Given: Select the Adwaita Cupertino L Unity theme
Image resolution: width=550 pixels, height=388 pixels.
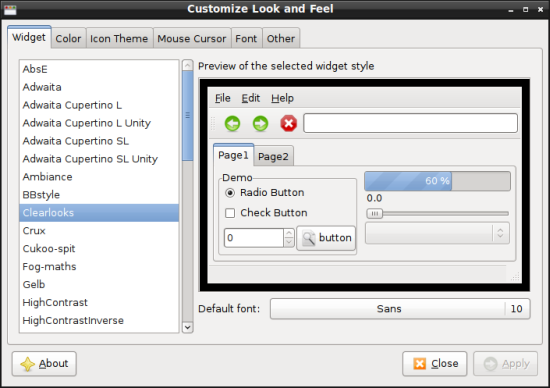Looking at the screenshot, I should (x=99, y=123).
